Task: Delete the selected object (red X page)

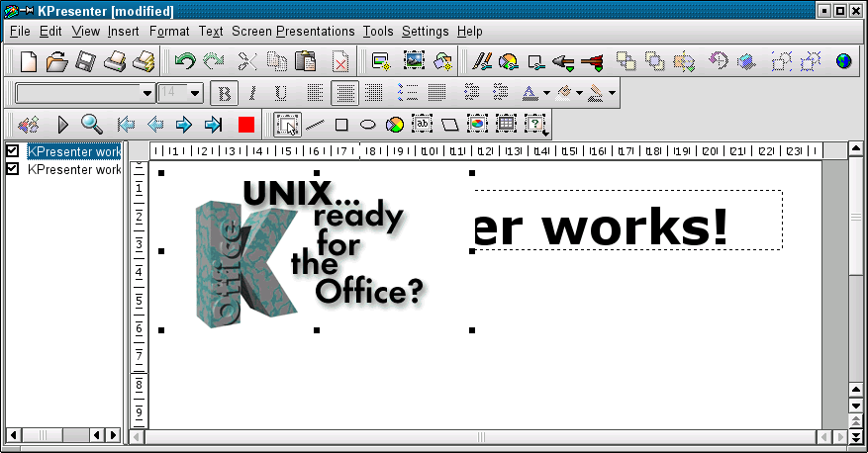Action: pyautogui.click(x=339, y=61)
